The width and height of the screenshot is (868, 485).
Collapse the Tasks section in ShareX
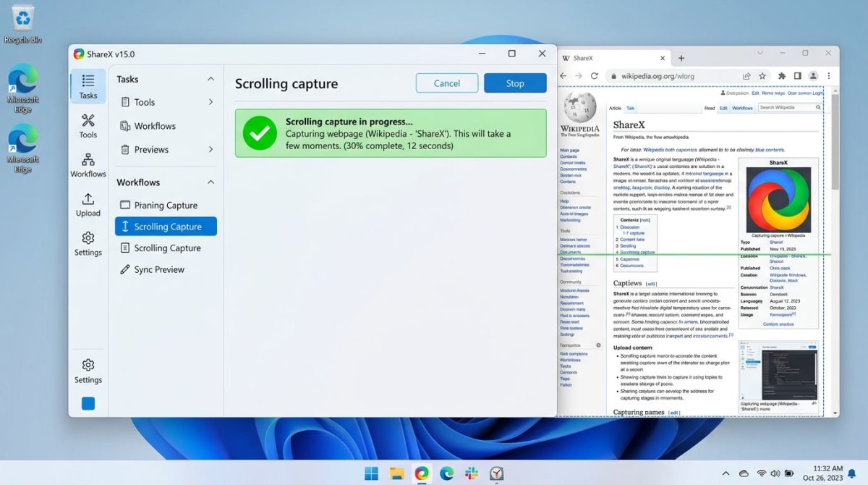tap(210, 79)
